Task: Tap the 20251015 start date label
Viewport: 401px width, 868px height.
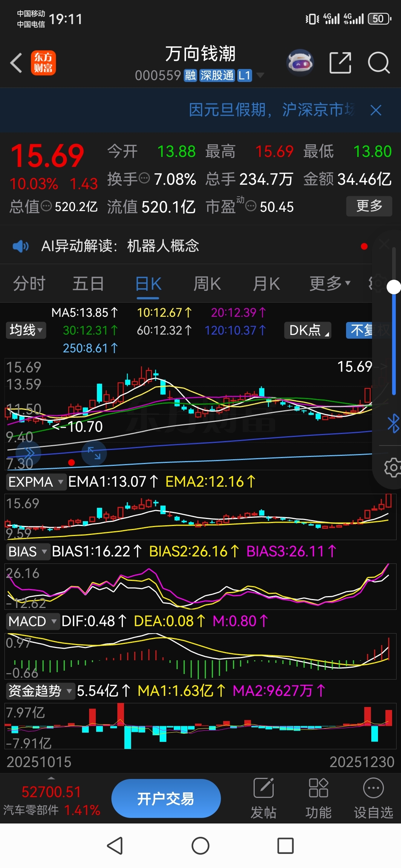Action: pos(39,762)
